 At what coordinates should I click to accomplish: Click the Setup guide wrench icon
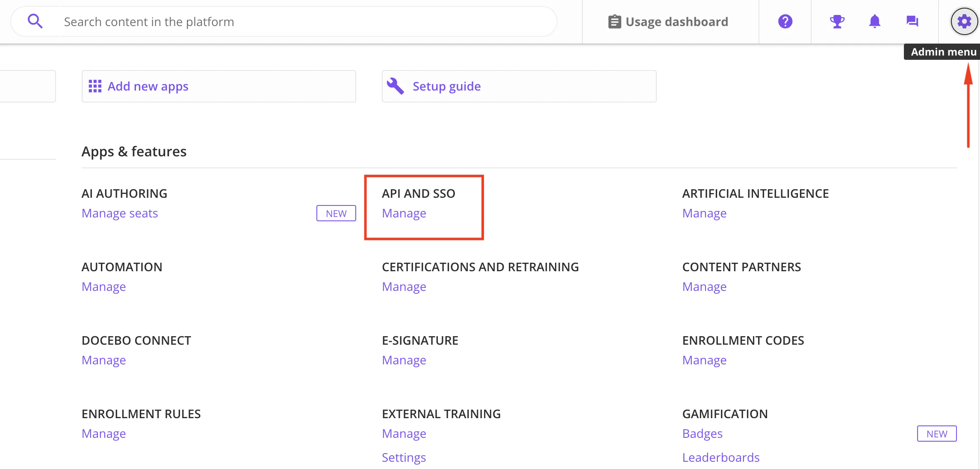[x=396, y=86]
